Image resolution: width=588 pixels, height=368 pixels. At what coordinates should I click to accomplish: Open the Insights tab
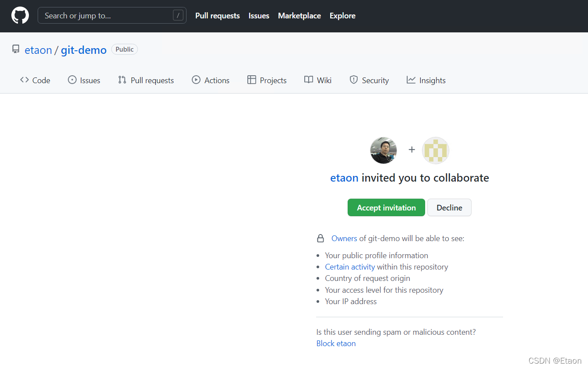coord(426,80)
